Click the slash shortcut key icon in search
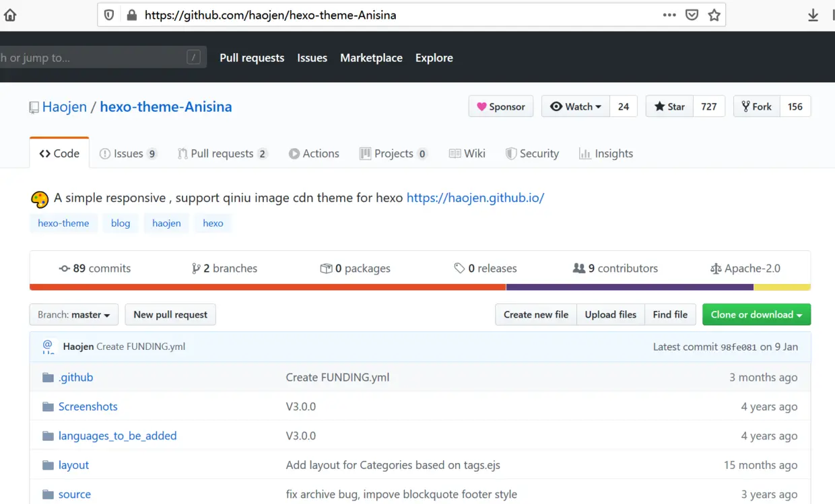835x504 pixels. [x=194, y=57]
